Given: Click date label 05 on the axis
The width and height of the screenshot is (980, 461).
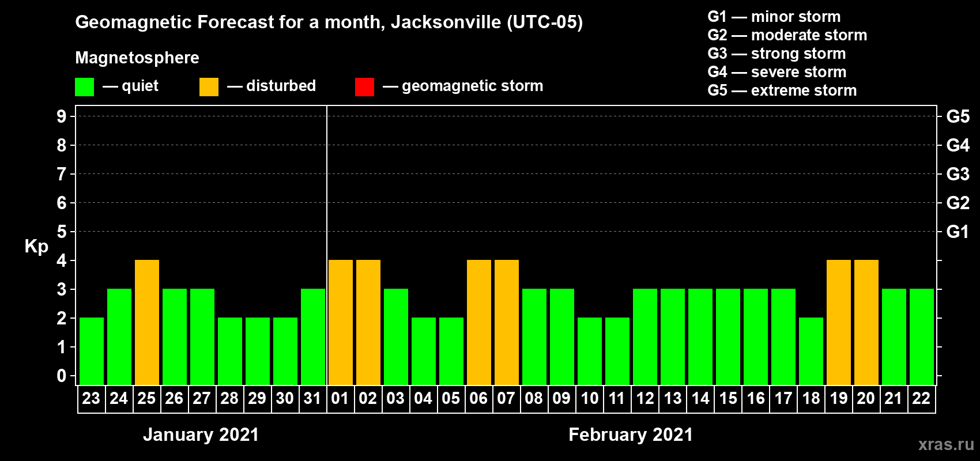Looking at the screenshot, I should [x=451, y=398].
